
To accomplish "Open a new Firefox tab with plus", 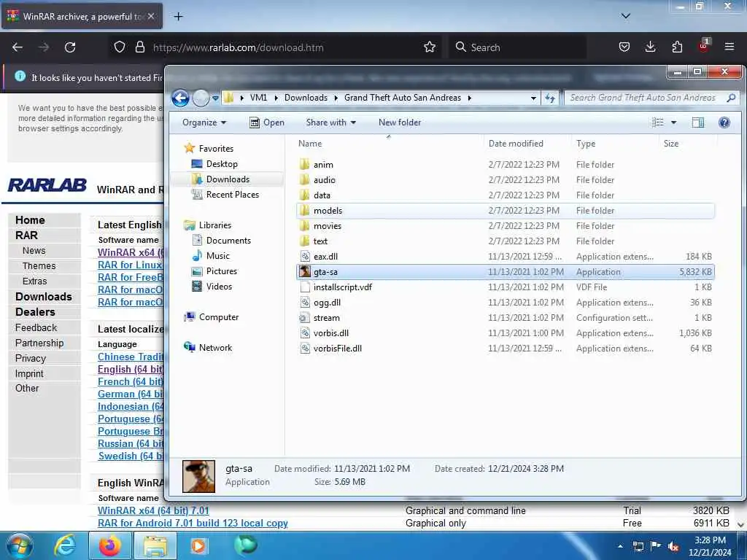I will click(178, 17).
